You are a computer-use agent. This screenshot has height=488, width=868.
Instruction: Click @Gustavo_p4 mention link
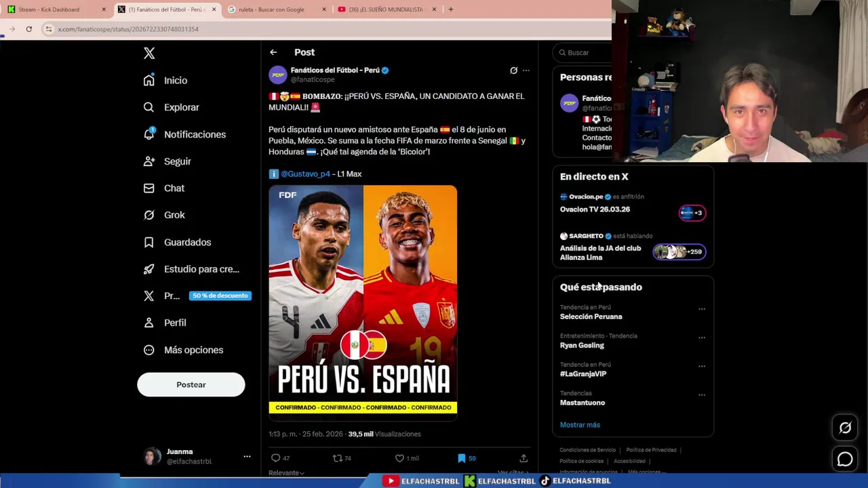305,174
